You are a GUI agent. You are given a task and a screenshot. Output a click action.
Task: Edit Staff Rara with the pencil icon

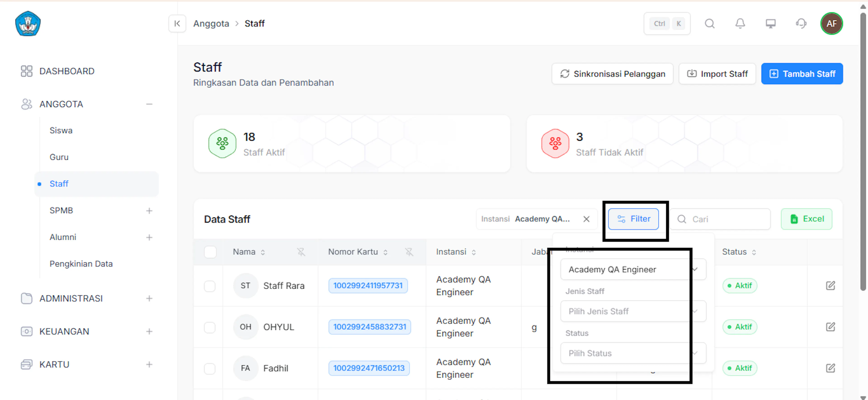coord(830,285)
